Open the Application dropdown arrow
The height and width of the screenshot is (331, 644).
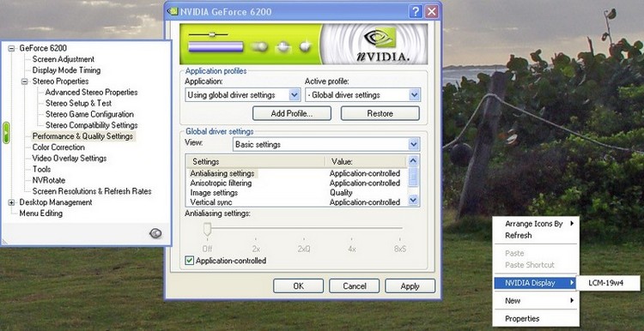coord(295,95)
